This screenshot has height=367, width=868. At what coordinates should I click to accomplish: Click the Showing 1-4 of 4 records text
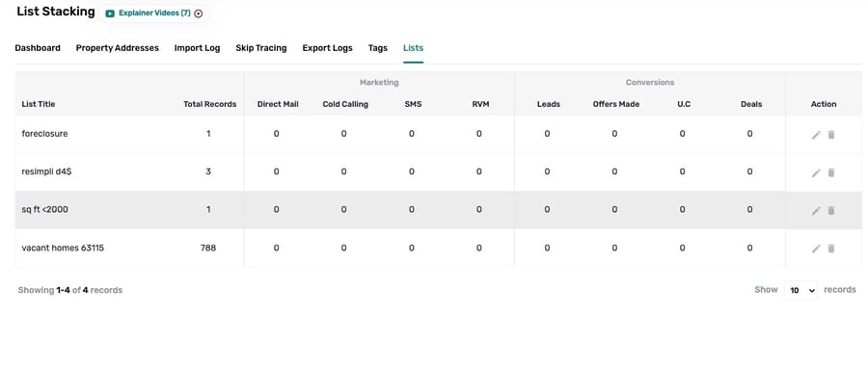click(70, 290)
